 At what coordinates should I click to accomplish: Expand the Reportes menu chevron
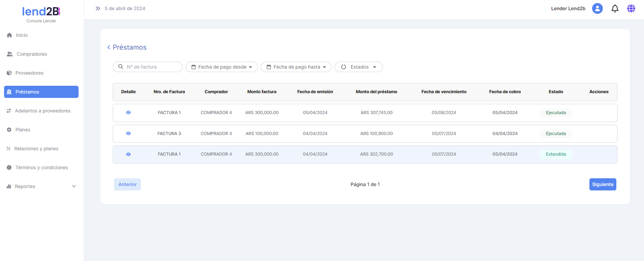coord(74,186)
